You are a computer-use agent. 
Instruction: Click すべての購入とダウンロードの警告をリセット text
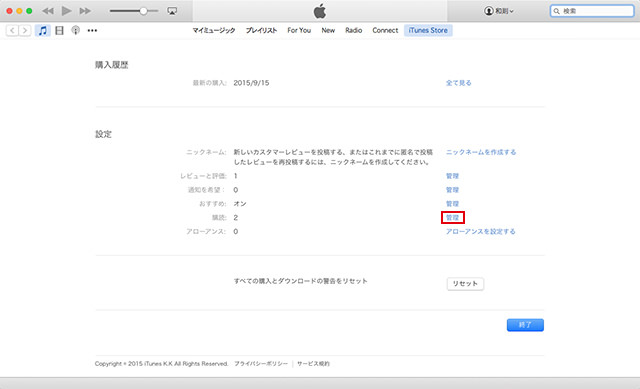300,281
